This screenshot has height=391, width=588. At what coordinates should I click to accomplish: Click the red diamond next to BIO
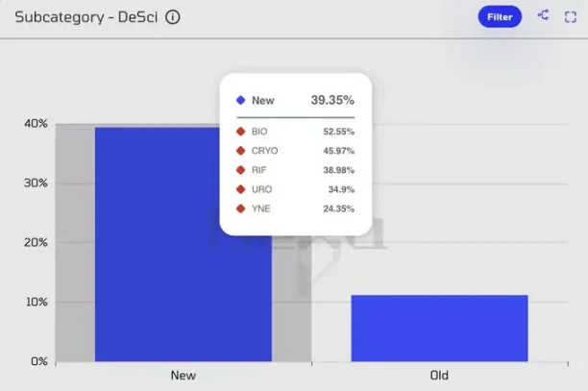(240, 131)
